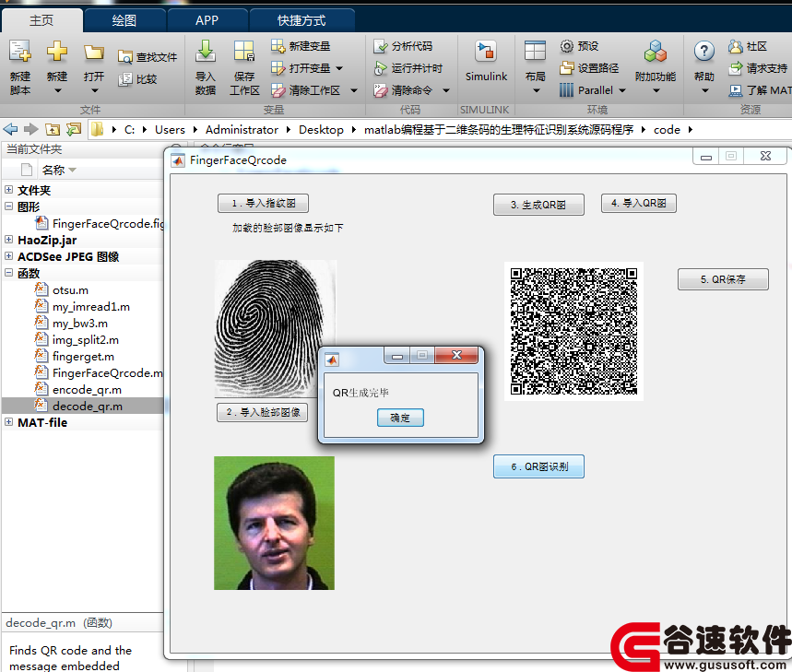This screenshot has height=672, width=792.
Task: Click the fingerprint image in FingerFaceQrcode
Action: 276,329
